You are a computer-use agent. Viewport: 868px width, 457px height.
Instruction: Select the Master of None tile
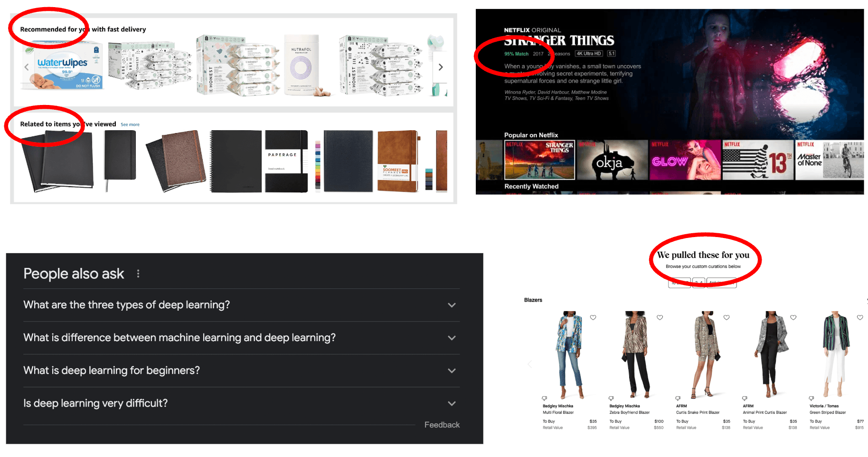[x=830, y=160]
